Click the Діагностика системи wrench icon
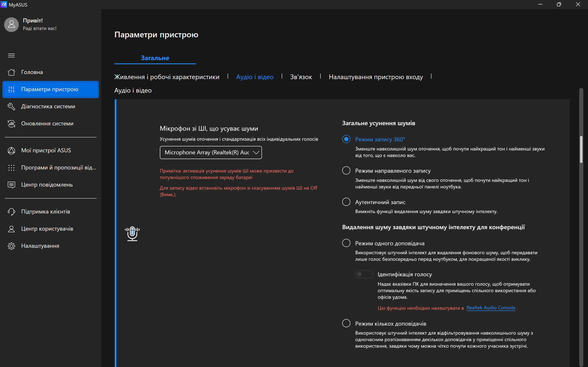This screenshot has width=588, height=367. (11, 106)
